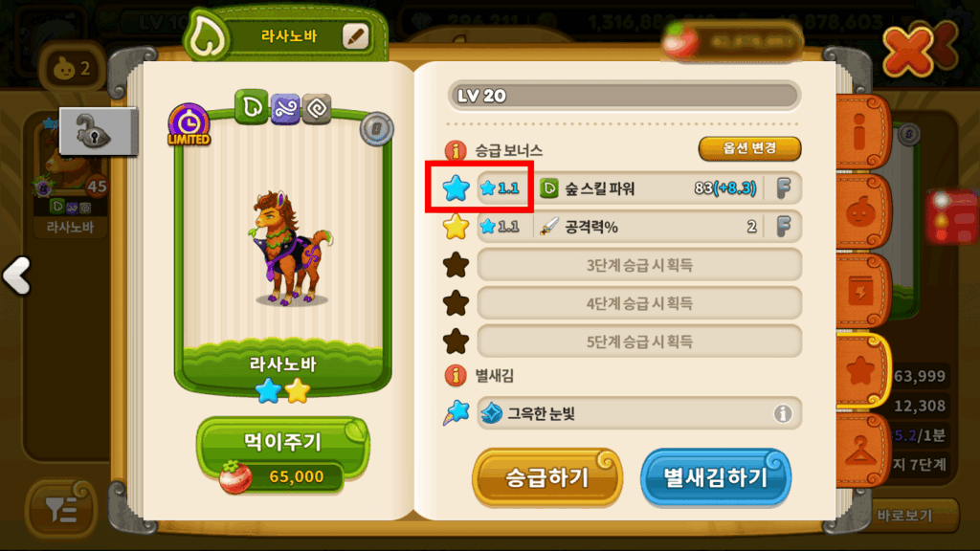Click the pencil rename icon beside 라사노바
The height and width of the screenshot is (551, 980).
click(x=356, y=36)
